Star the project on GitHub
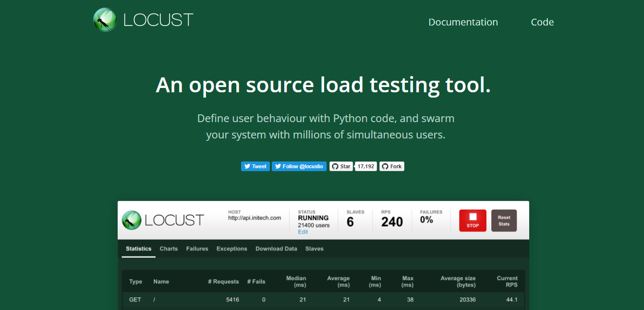 341,166
